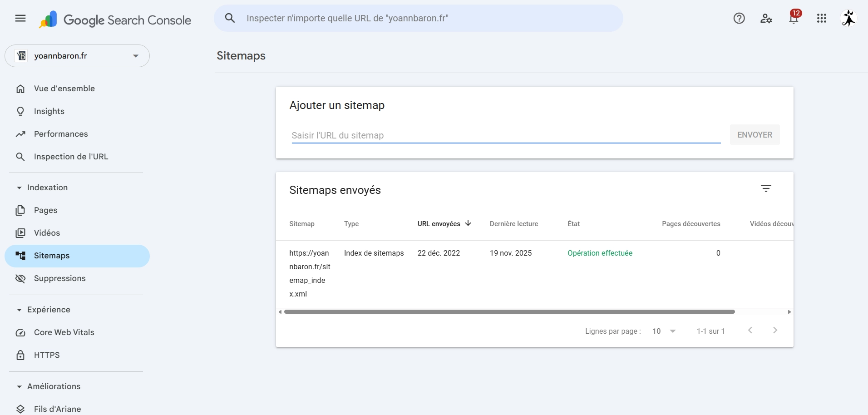Open the HTTPS report
The image size is (868, 415).
tap(77, 355)
